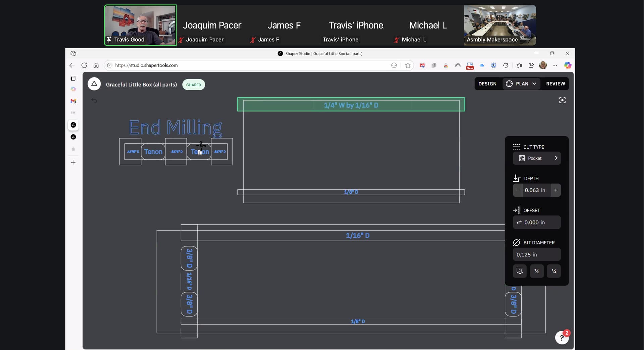Viewport: 644px width, 350px height.
Task: Open the Shaper Studio home triangle logo
Action: click(94, 84)
